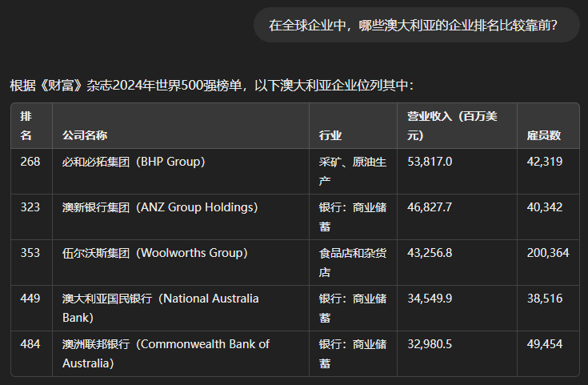
Task: Select the ANZ Group Holdings company cell
Action: (x=160, y=207)
